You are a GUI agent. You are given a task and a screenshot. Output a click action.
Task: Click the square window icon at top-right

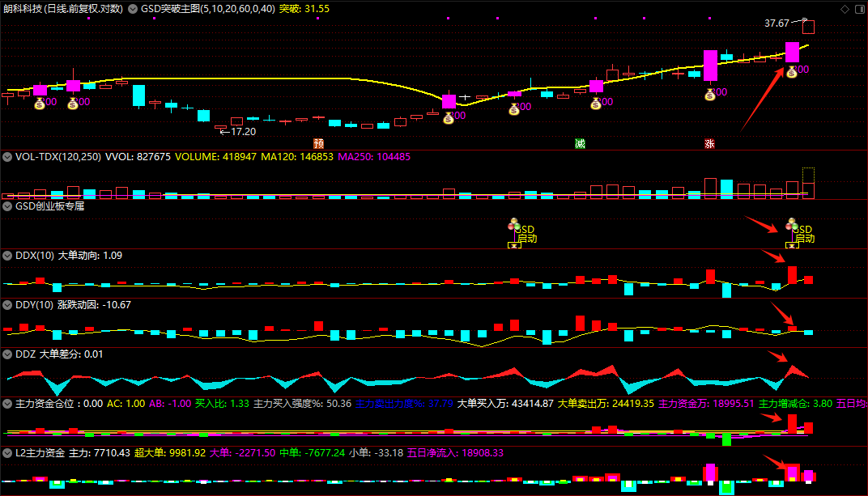click(x=858, y=9)
